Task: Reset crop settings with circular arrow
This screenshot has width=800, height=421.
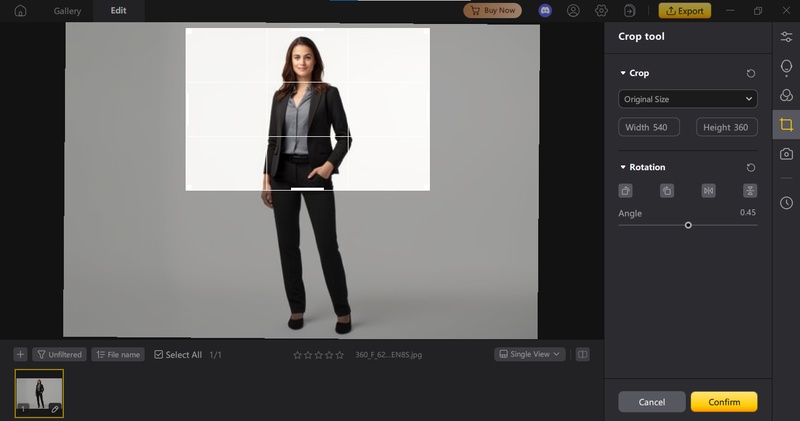Action: tap(751, 73)
